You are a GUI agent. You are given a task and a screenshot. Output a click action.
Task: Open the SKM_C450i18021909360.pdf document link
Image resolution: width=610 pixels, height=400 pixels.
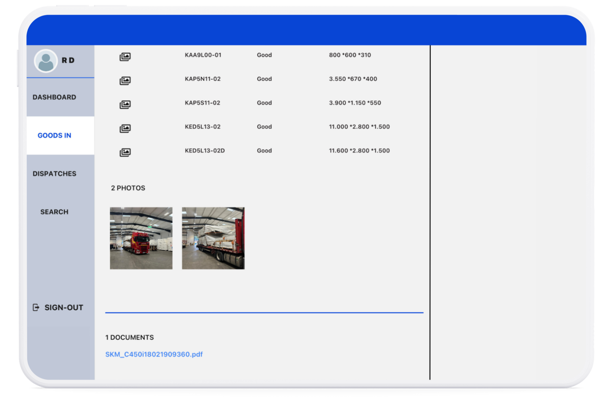click(x=154, y=354)
